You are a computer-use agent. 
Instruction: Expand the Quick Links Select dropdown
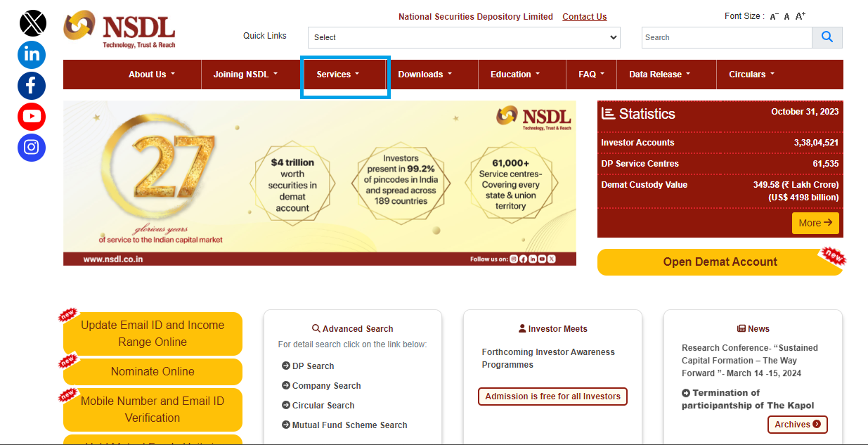(464, 37)
